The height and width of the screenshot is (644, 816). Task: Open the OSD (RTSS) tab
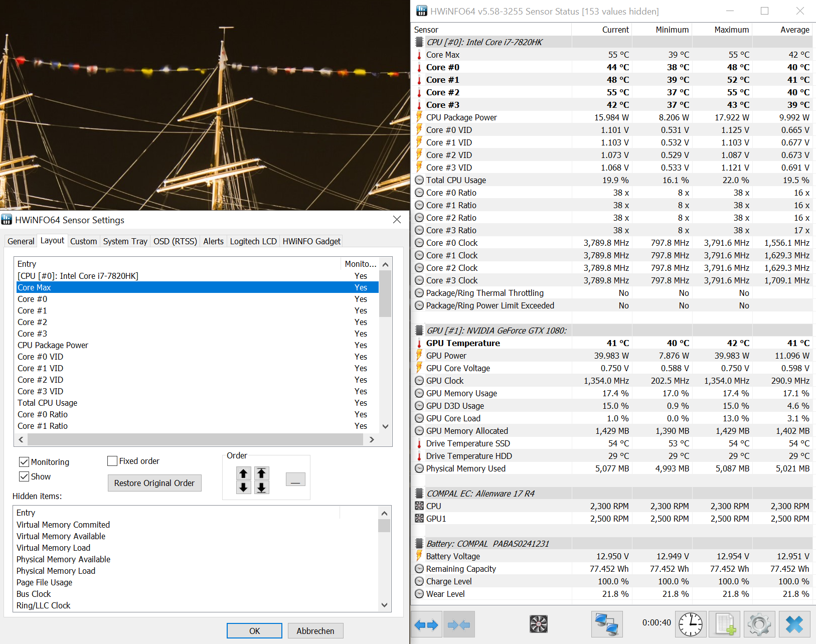tap(175, 241)
